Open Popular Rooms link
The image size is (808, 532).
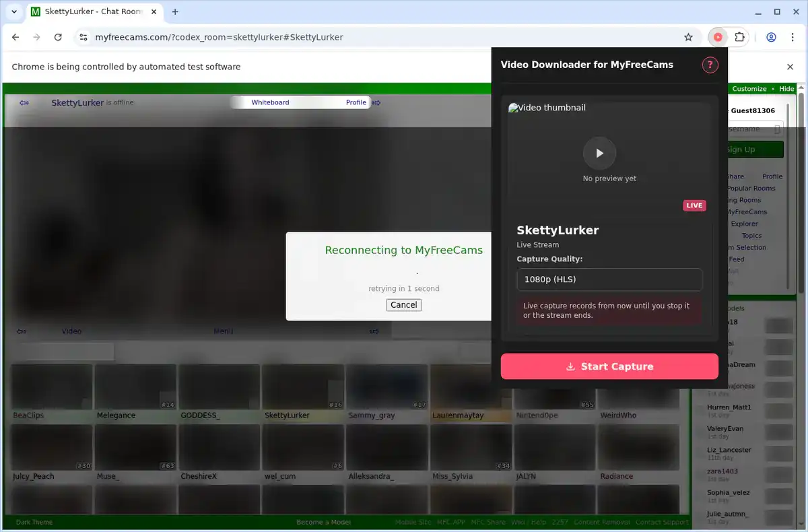pos(751,189)
